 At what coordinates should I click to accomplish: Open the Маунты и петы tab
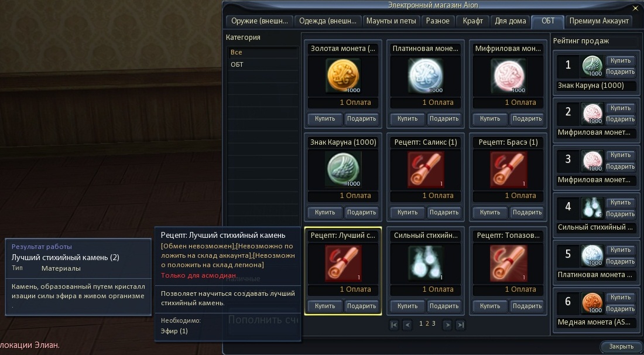click(x=391, y=21)
